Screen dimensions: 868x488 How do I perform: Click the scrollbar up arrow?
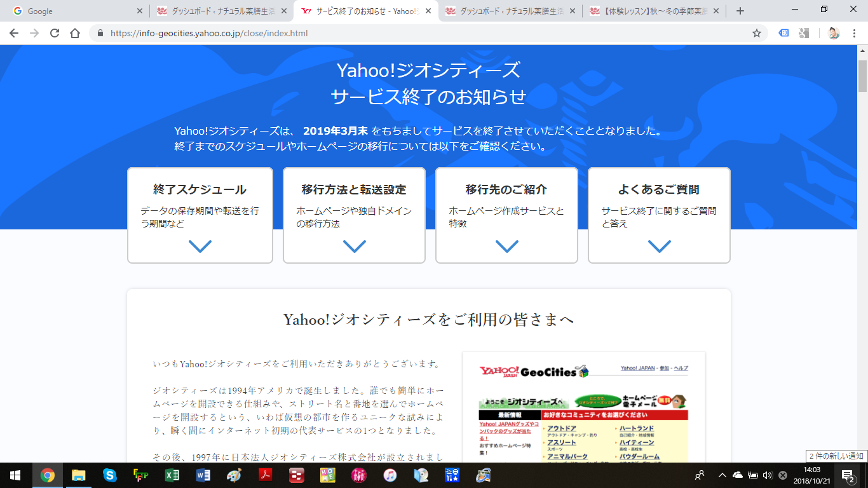[x=862, y=52]
